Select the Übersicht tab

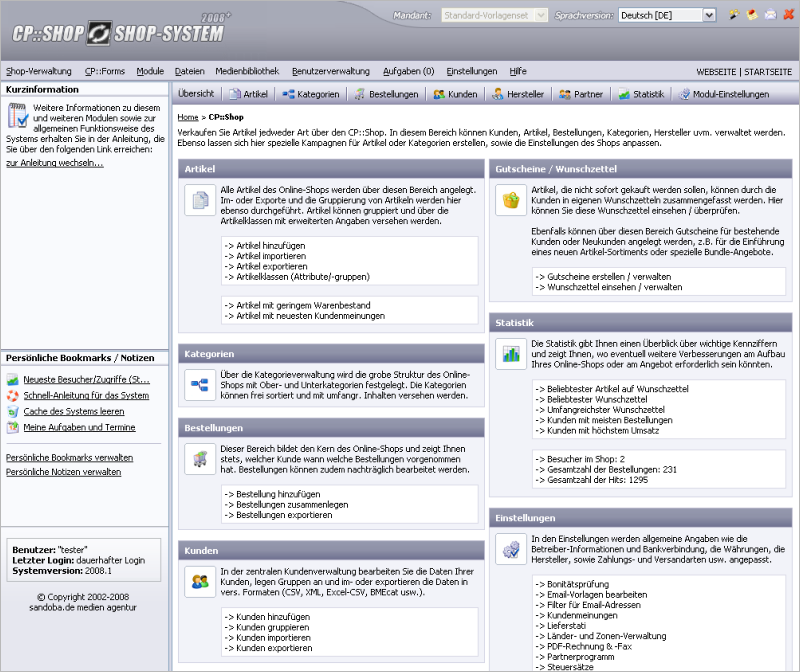coord(196,93)
